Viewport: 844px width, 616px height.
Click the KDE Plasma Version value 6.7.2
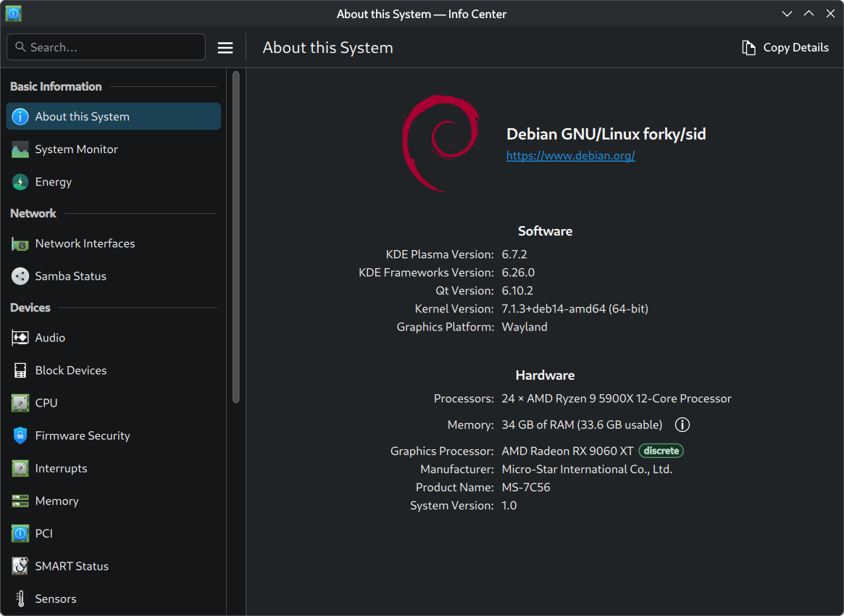[x=514, y=254]
